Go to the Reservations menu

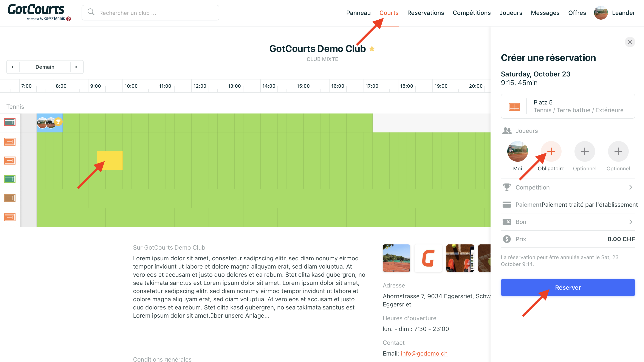click(x=425, y=13)
